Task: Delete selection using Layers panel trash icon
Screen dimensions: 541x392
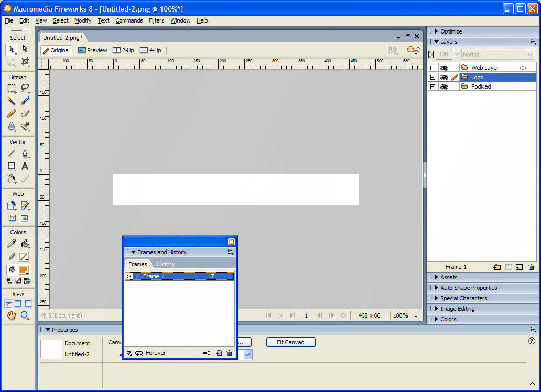Action: tap(532, 267)
